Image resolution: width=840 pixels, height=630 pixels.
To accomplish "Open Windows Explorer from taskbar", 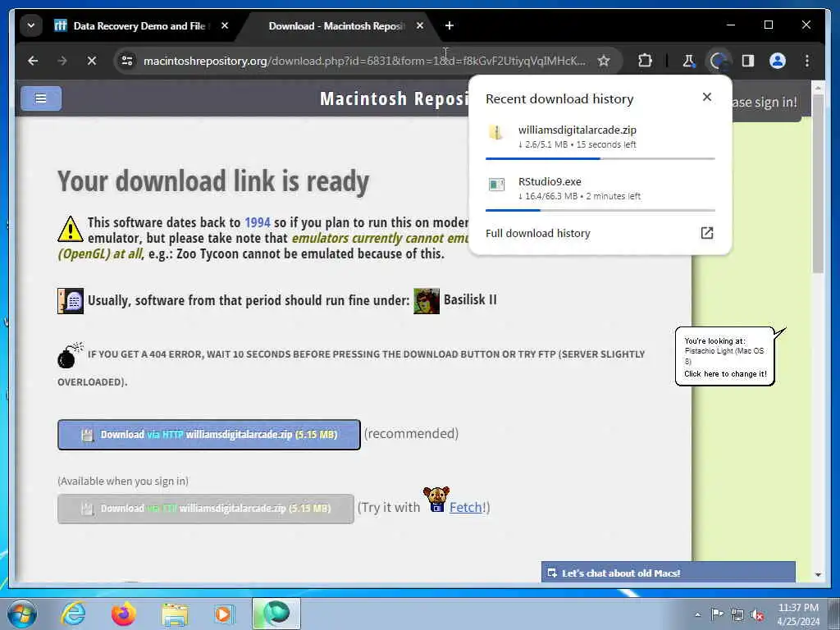I will coord(175,614).
